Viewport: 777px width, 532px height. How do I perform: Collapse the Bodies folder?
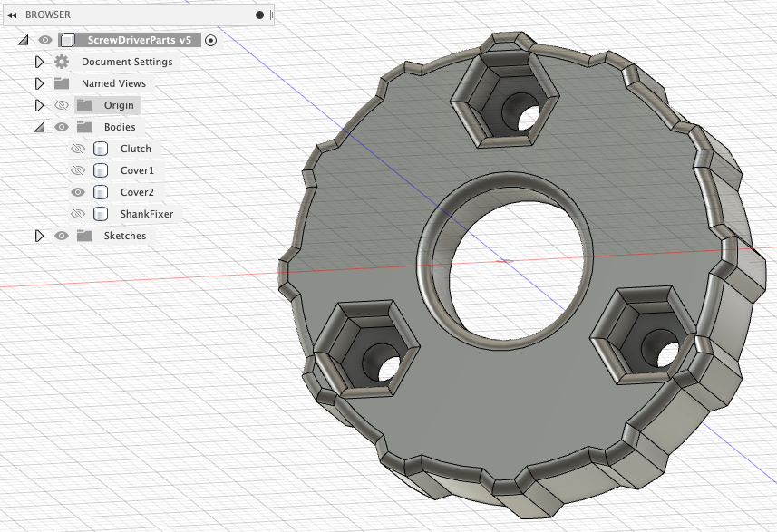pos(40,127)
